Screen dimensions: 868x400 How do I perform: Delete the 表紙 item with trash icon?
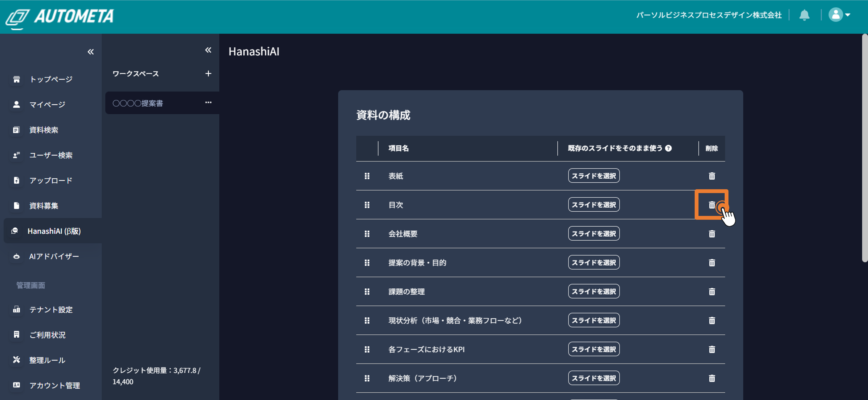712,176
